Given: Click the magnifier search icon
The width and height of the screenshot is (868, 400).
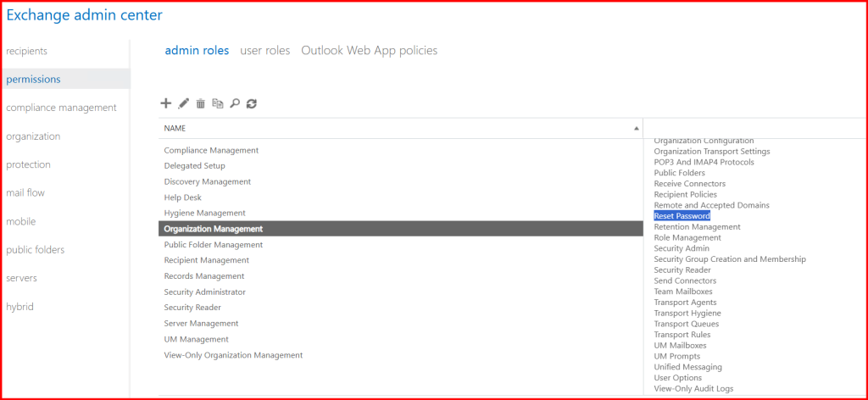Looking at the screenshot, I should [x=235, y=103].
